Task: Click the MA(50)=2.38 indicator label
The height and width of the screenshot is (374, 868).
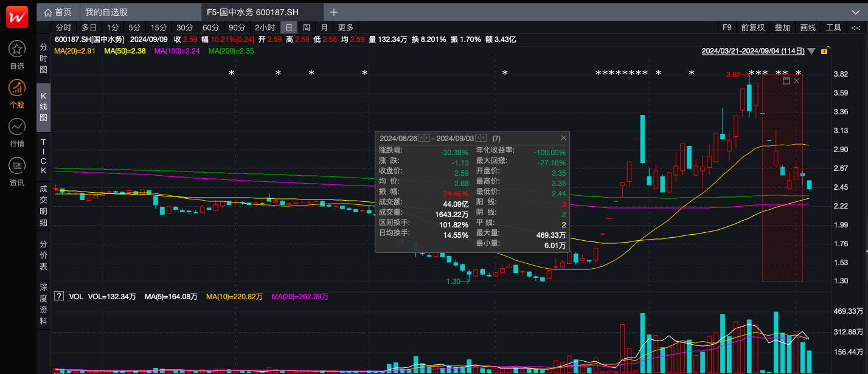Action: click(x=124, y=51)
